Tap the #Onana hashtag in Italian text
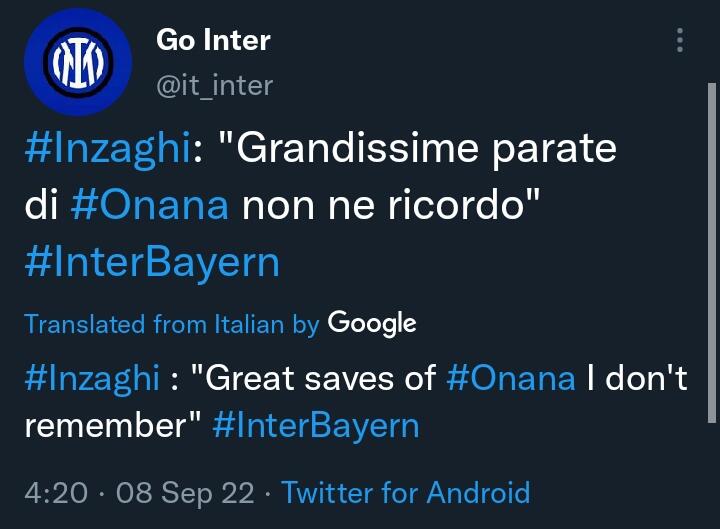Screen dimensions: 720x529 [x=151, y=204]
